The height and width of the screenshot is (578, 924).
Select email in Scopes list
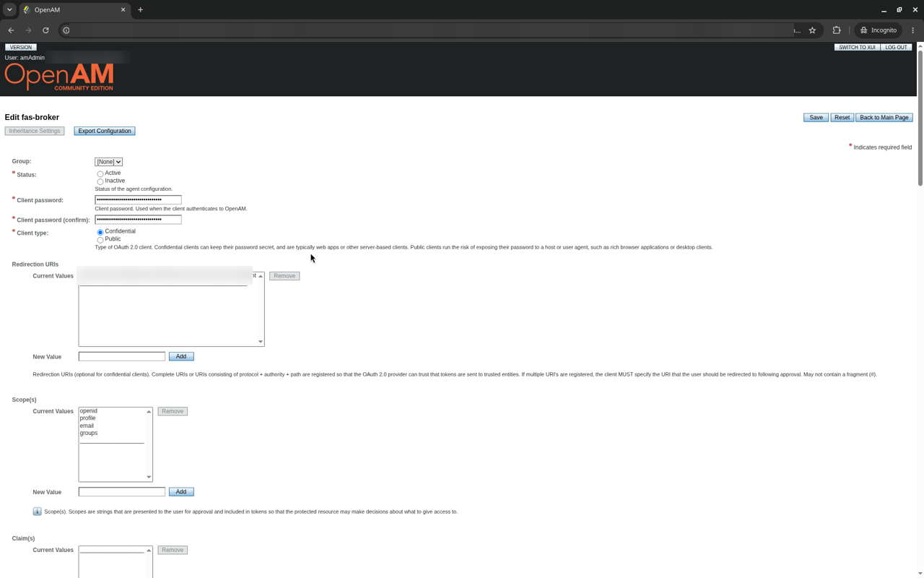112,426
